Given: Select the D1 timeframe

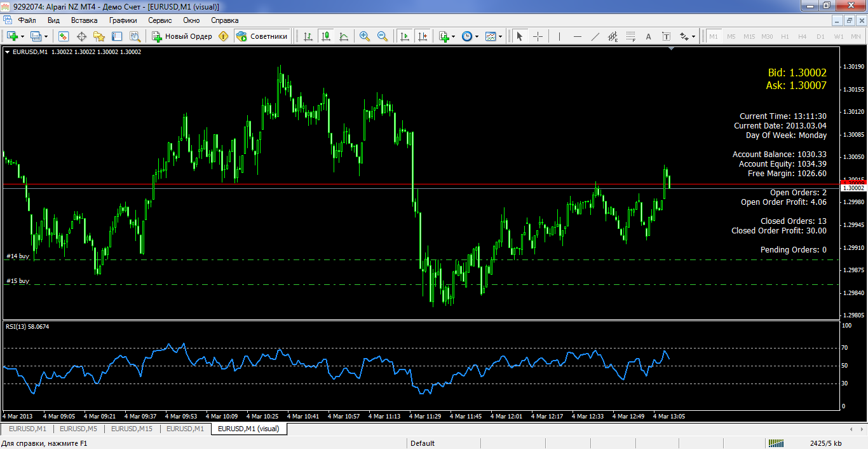Looking at the screenshot, I should click(820, 36).
